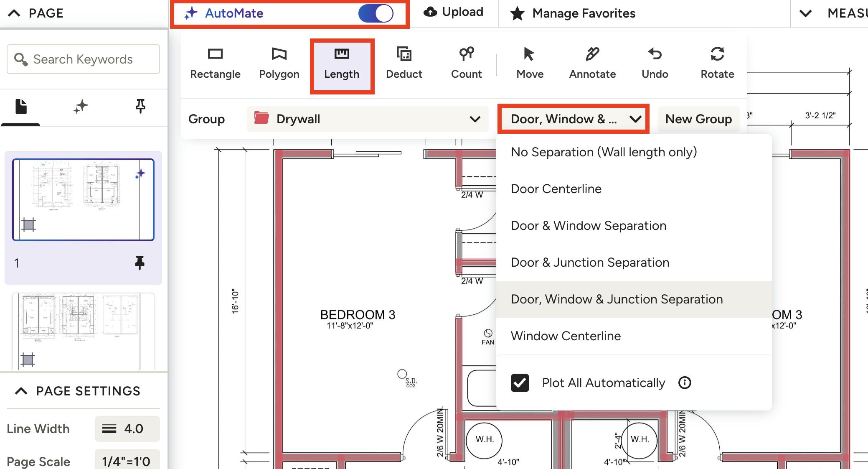Click the New Group button

[x=698, y=119]
